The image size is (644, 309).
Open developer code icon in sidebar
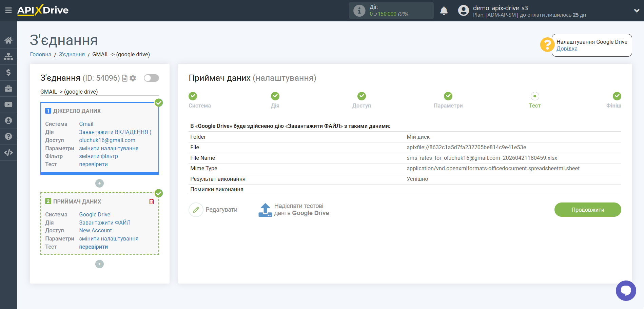pyautogui.click(x=8, y=153)
